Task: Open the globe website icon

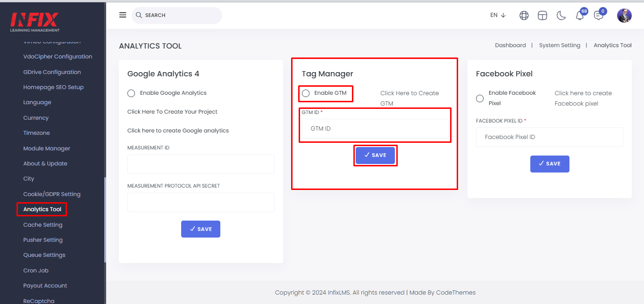Action: pos(524,16)
